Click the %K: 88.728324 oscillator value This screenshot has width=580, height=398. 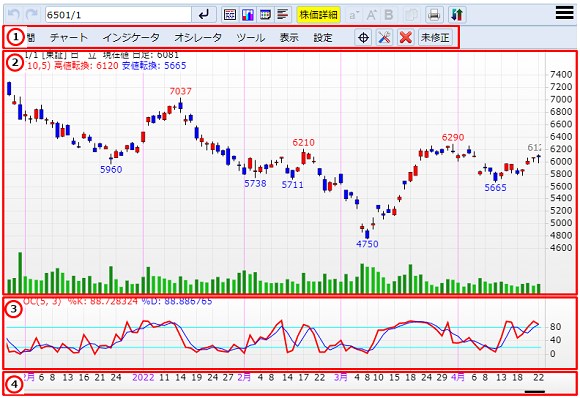coord(102,301)
